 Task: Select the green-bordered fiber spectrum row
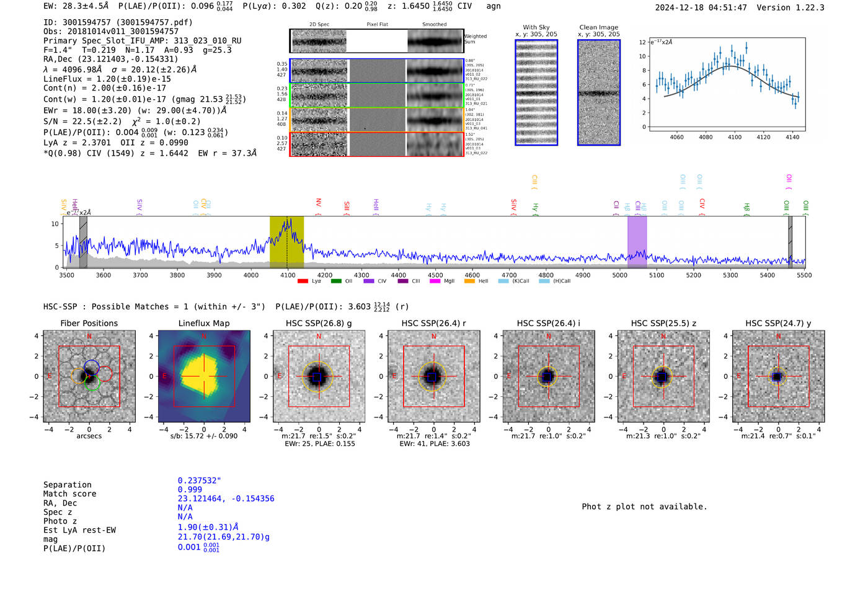click(376, 95)
